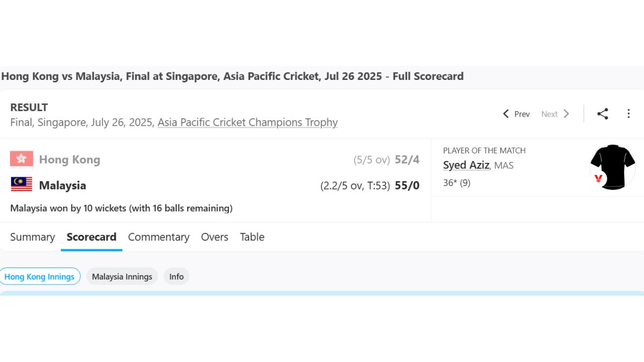Select the Scorecard tab
This screenshot has width=644, height=362.
point(91,237)
